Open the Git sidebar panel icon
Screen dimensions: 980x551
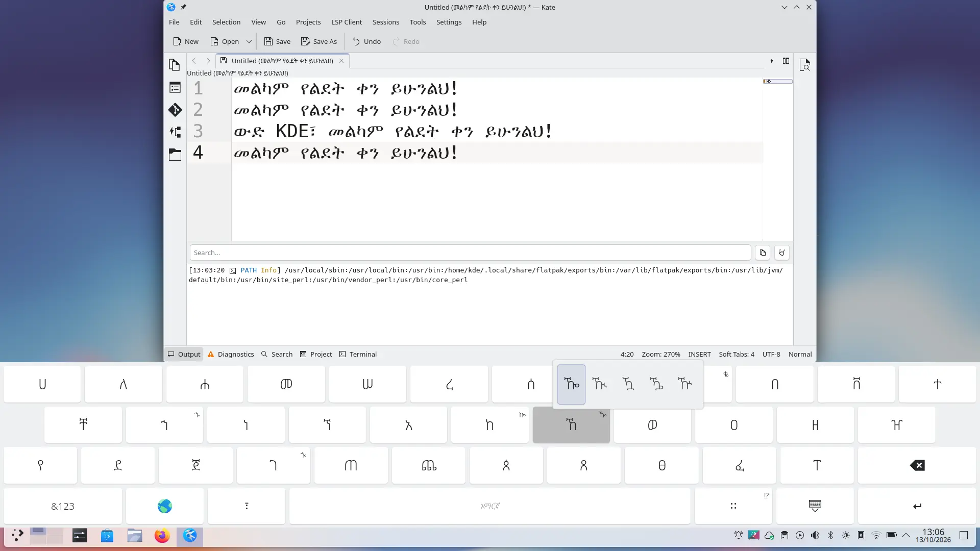pos(175,110)
